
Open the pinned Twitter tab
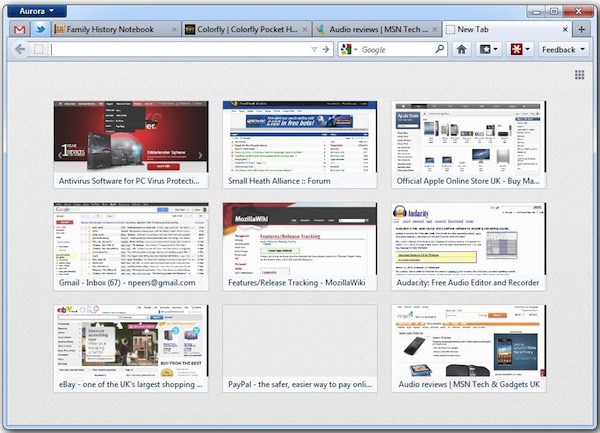tap(40, 29)
